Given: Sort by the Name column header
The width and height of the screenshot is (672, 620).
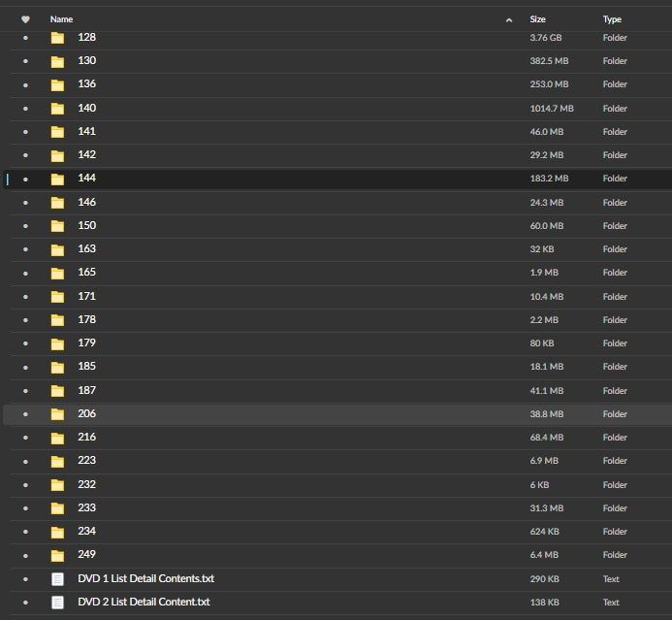Looking at the screenshot, I should (x=61, y=19).
